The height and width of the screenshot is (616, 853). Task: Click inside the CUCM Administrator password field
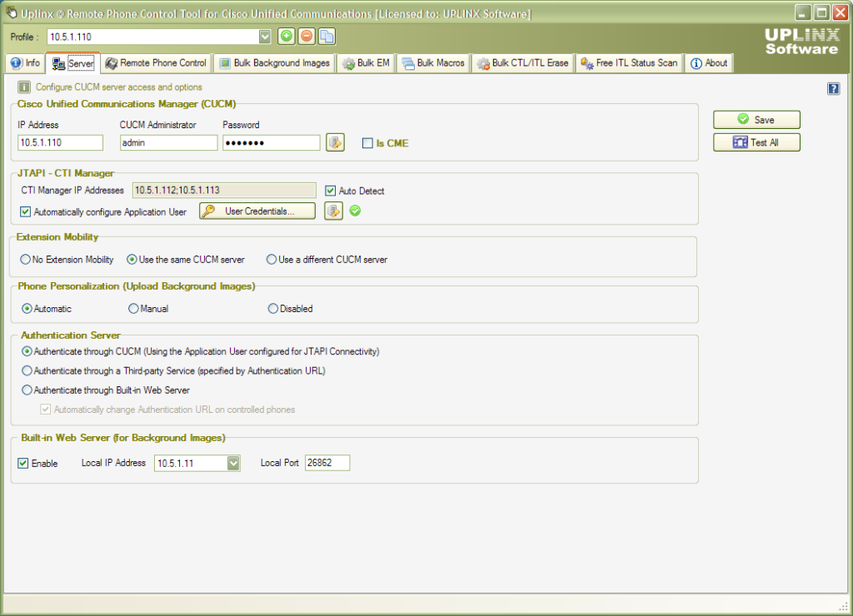coord(271,142)
